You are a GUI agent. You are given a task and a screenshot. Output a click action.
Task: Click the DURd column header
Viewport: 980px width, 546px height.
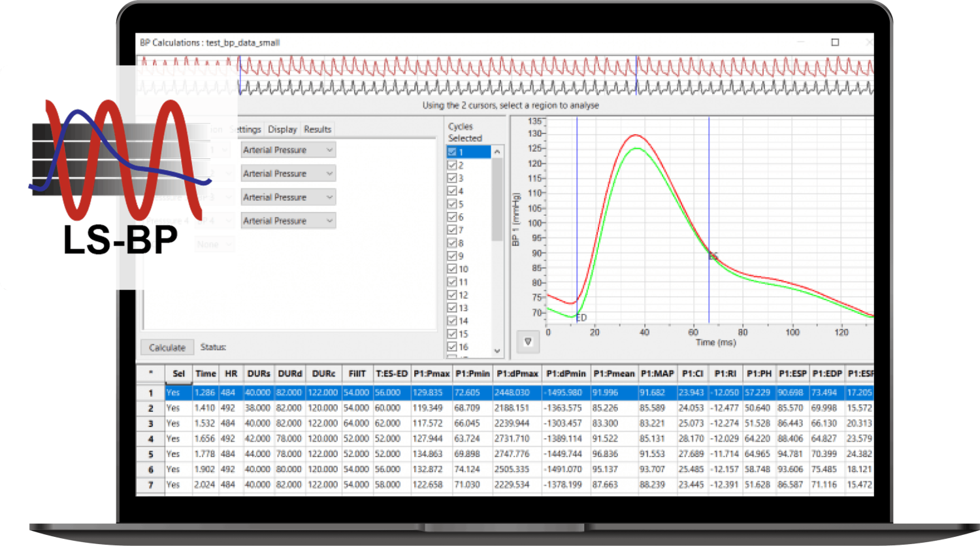pyautogui.click(x=290, y=373)
